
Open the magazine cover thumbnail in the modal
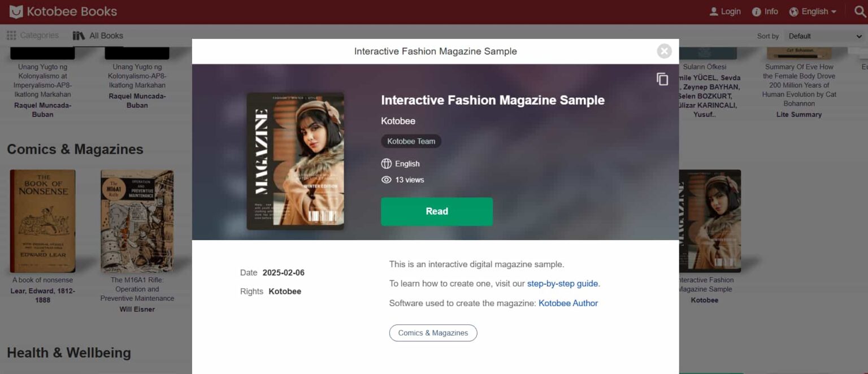pyautogui.click(x=294, y=160)
